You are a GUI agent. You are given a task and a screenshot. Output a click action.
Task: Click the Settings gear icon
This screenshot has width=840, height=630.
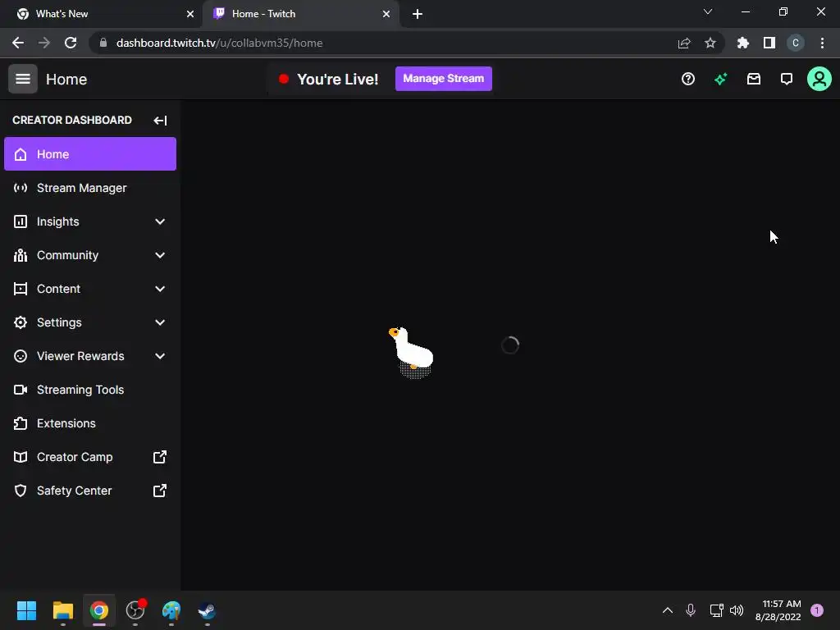coord(21,322)
